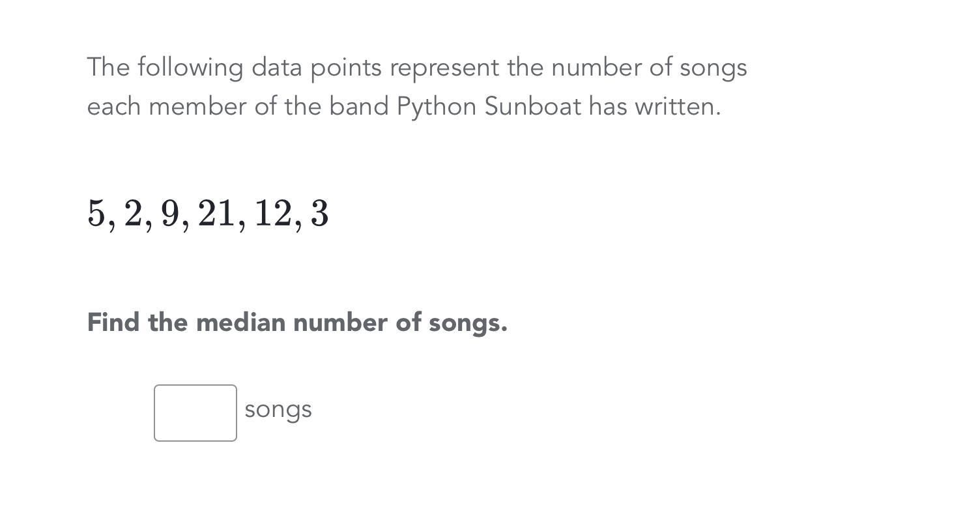
Task: Click the word 'member' in the second line
Action: 197,107
